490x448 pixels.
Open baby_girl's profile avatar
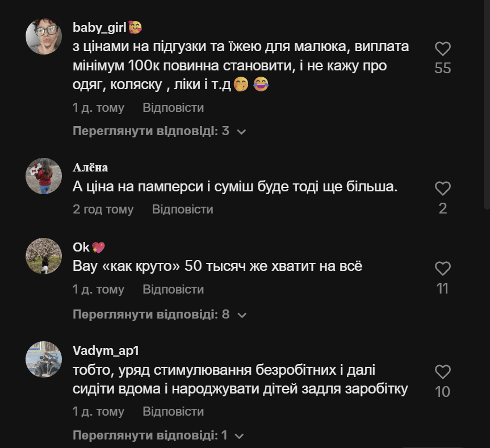pyautogui.click(x=44, y=36)
